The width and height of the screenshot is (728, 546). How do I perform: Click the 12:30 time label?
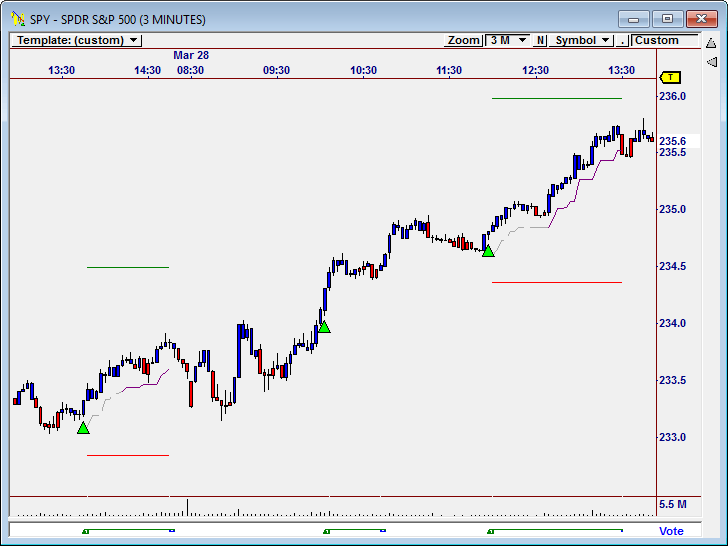point(535,70)
